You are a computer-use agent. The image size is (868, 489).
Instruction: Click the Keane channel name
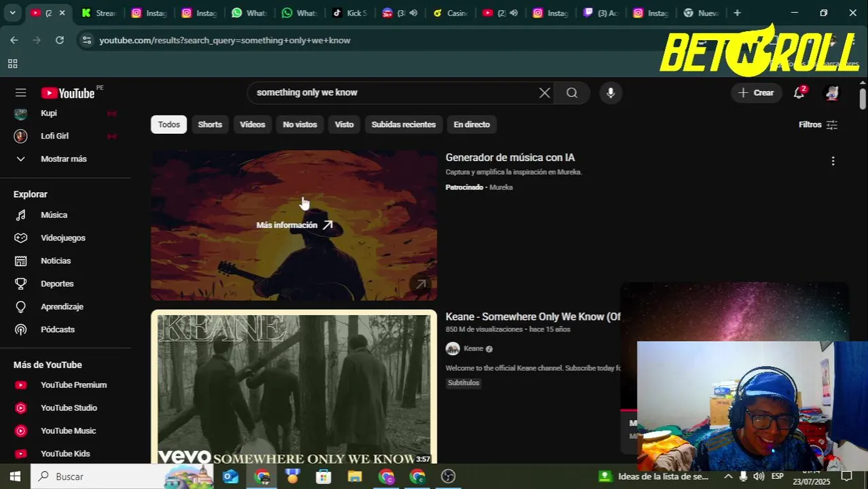(x=473, y=348)
